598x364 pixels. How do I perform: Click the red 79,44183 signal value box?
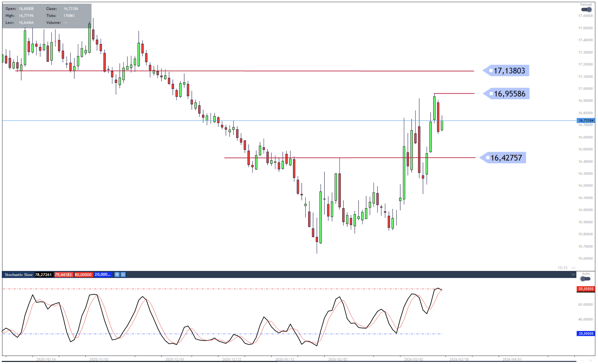pyautogui.click(x=63, y=274)
